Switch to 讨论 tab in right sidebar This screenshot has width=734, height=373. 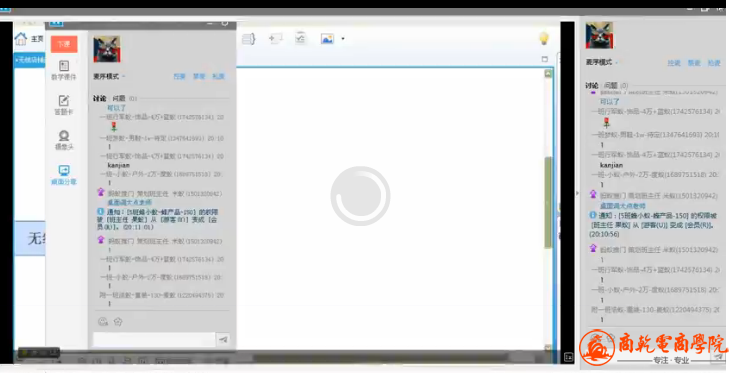tap(592, 85)
